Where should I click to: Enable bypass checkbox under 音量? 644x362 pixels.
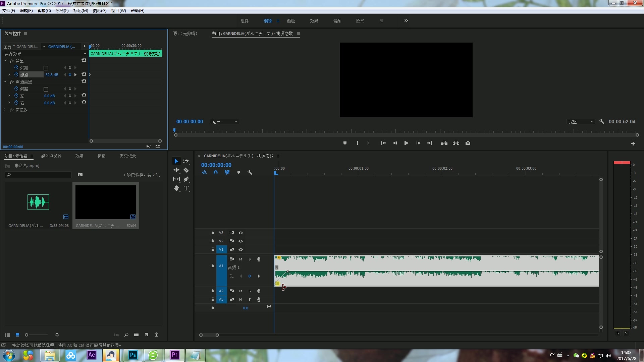pos(46,68)
